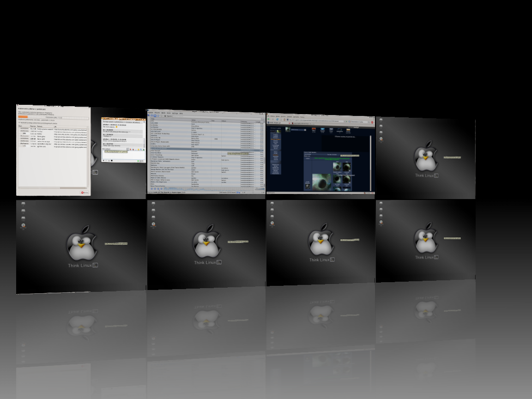Open the Mode menu in music player

163,113
